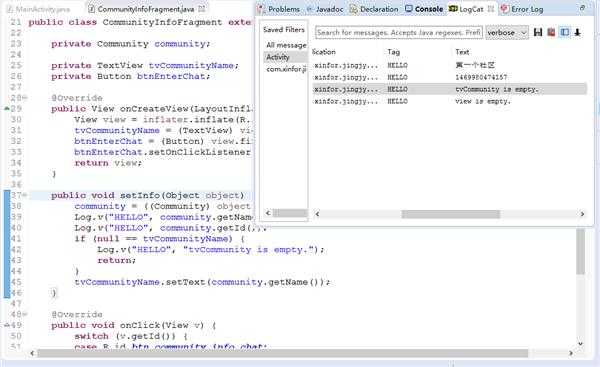This screenshot has height=367, width=600.
Task: Toggle LogCat scroll lock down-arrow icon
Action: [577, 33]
